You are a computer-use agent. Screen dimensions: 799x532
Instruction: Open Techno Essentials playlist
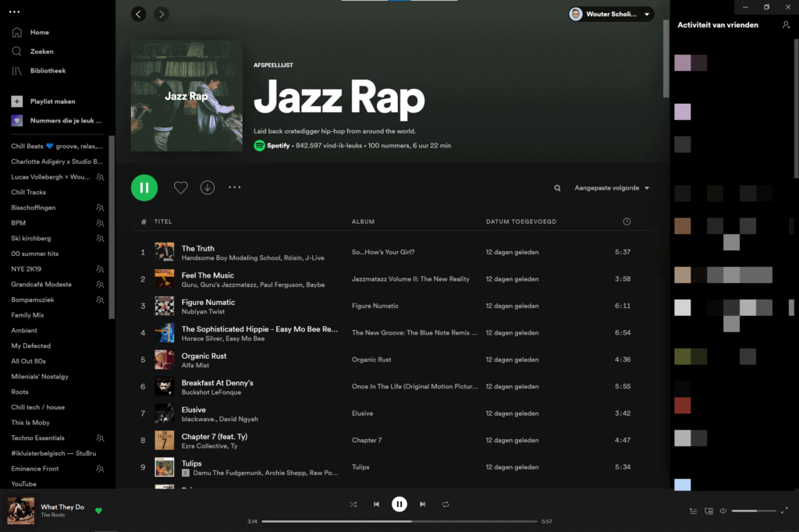click(x=37, y=438)
